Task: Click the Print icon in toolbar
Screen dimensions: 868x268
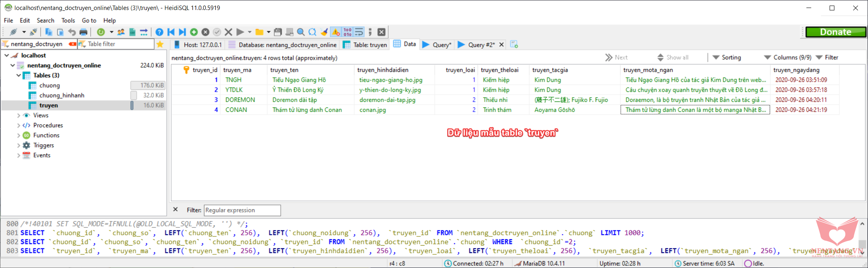Action: coord(83,32)
